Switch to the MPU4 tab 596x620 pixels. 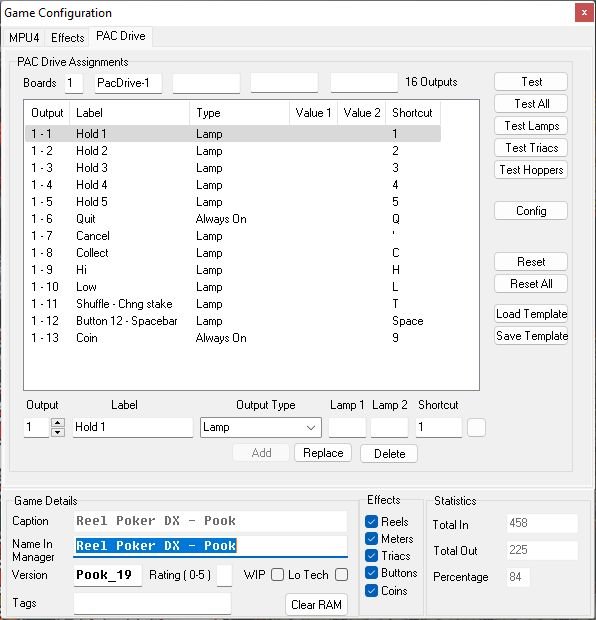24,38
